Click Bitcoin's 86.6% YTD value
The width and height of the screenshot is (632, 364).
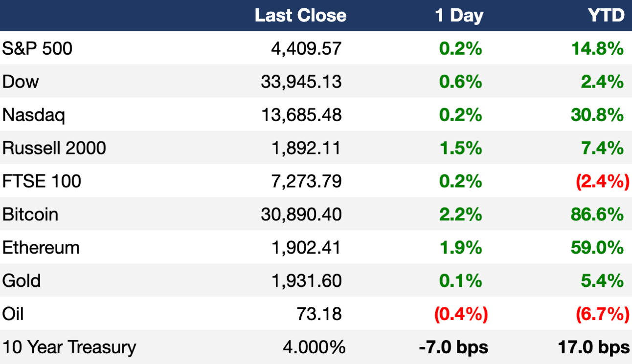pyautogui.click(x=597, y=214)
